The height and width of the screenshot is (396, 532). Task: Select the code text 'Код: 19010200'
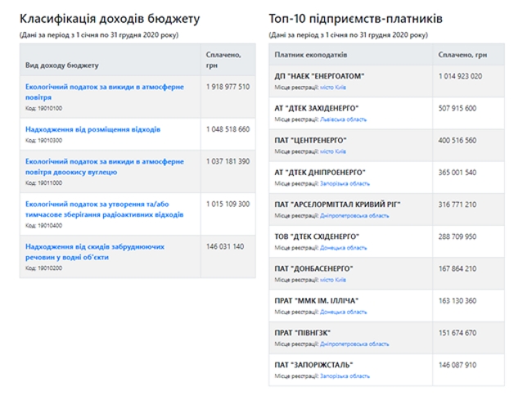coord(43,268)
